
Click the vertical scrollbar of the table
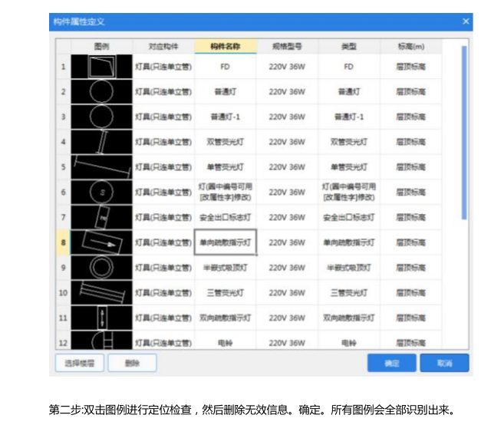464,133
